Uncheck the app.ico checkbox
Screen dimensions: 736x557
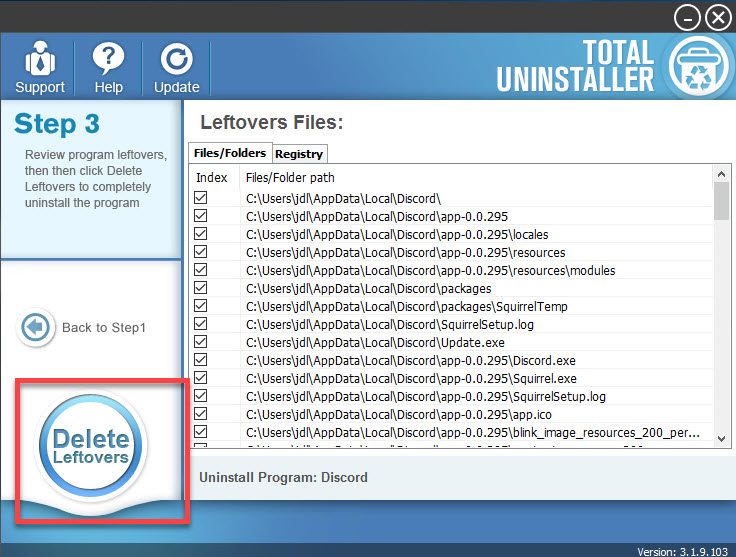click(x=200, y=414)
